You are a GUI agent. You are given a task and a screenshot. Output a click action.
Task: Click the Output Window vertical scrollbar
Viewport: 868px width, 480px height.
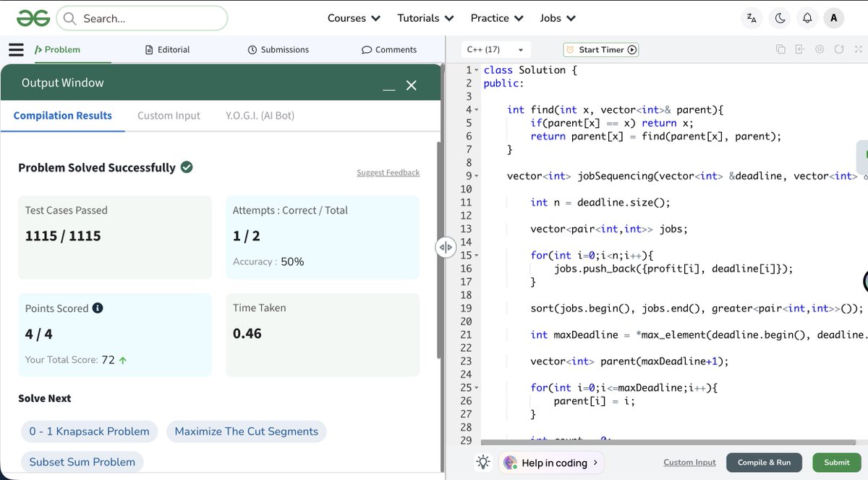pyautogui.click(x=439, y=250)
